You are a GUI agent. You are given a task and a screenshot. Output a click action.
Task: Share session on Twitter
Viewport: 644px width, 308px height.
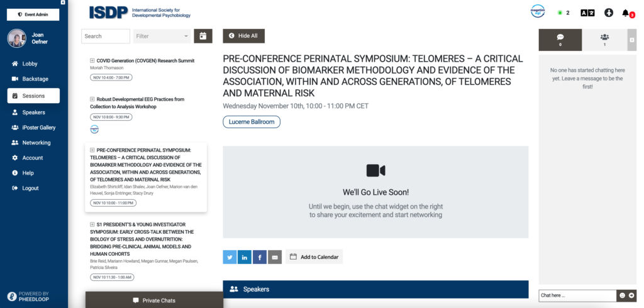pyautogui.click(x=230, y=257)
